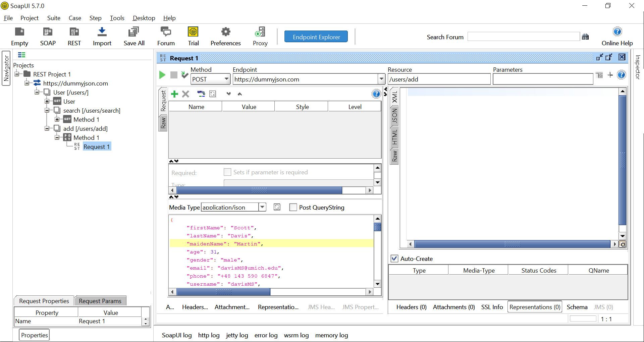
Task: Open the Proxy toolbar icon
Action: click(260, 32)
